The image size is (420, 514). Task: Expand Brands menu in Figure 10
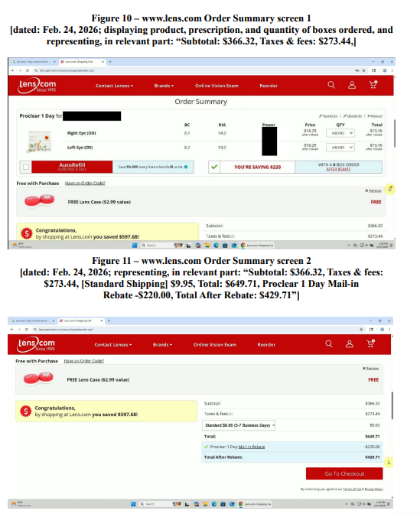click(164, 86)
